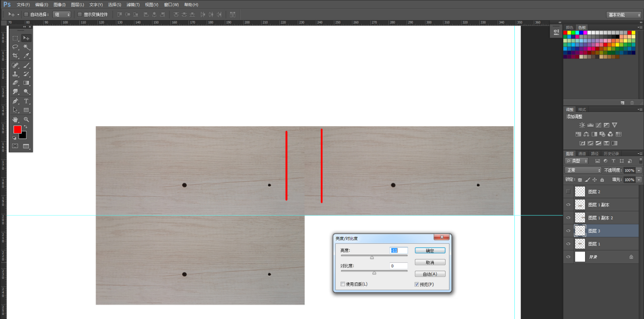Click the red foreground color swatch
644x319 pixels.
click(x=17, y=130)
